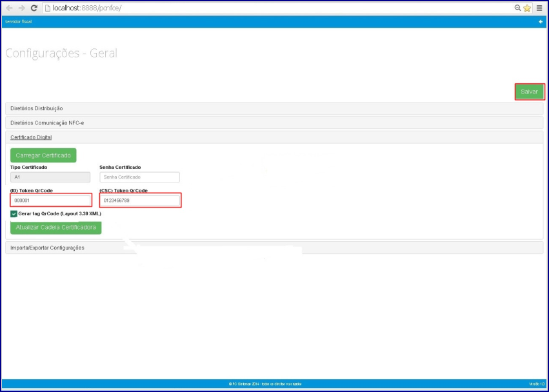
Task: Click the Servidor fiscal header link
Action: (18, 22)
